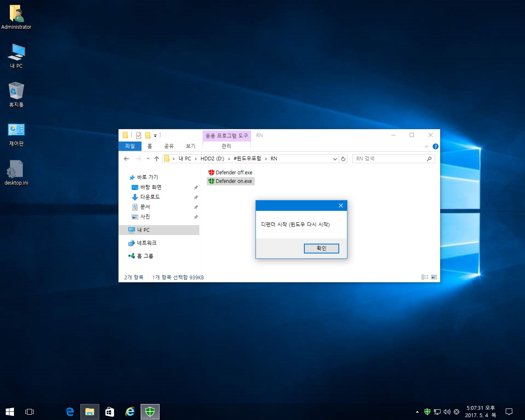
Task: Open the recent locations dropdown arrow
Action: pos(148,159)
